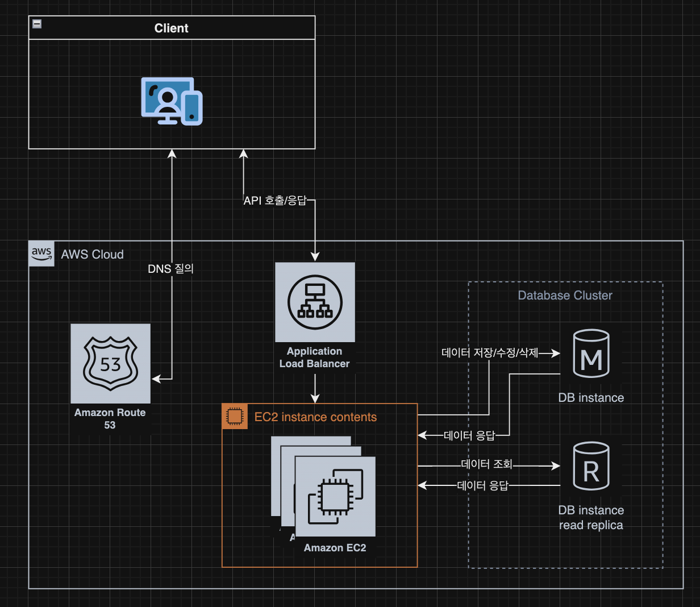Click the AWS Cloud label

pos(92,254)
